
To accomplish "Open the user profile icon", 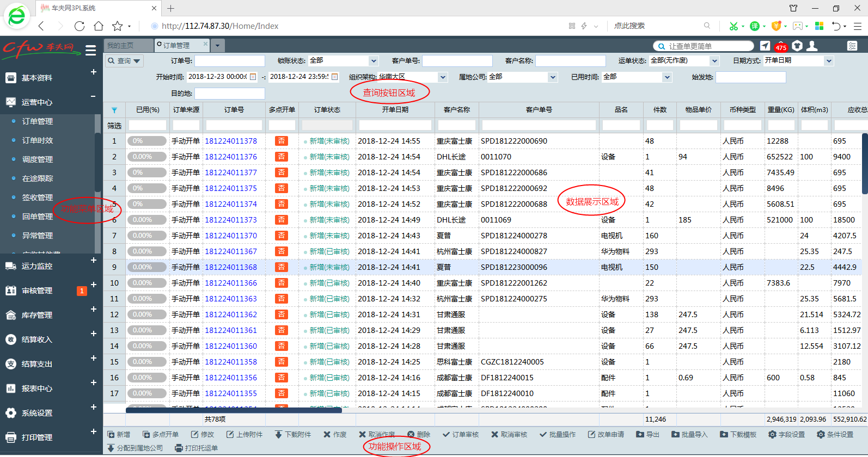I will coord(812,46).
